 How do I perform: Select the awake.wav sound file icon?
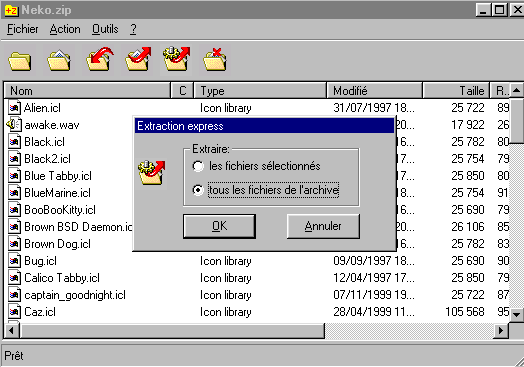pos(14,125)
